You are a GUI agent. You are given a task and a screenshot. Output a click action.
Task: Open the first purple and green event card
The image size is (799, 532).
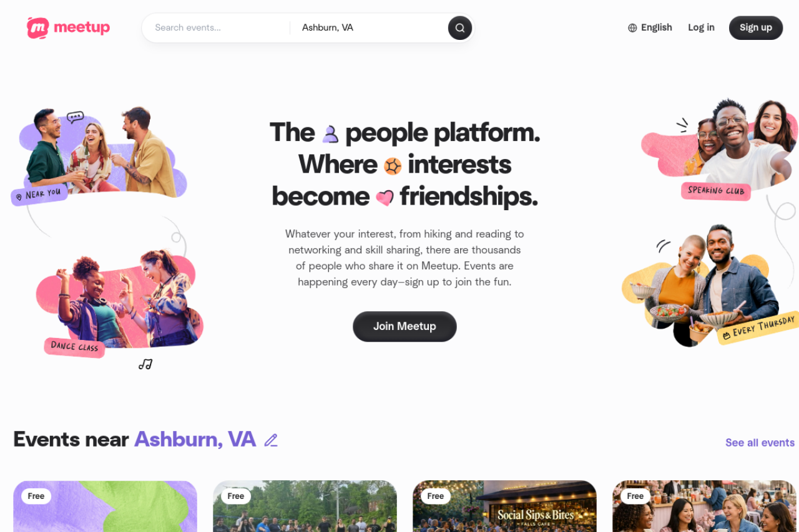105,506
